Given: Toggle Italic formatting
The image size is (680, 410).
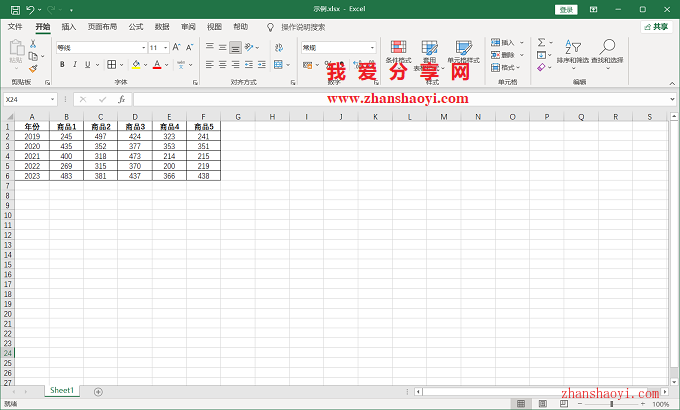Looking at the screenshot, I should 75,65.
